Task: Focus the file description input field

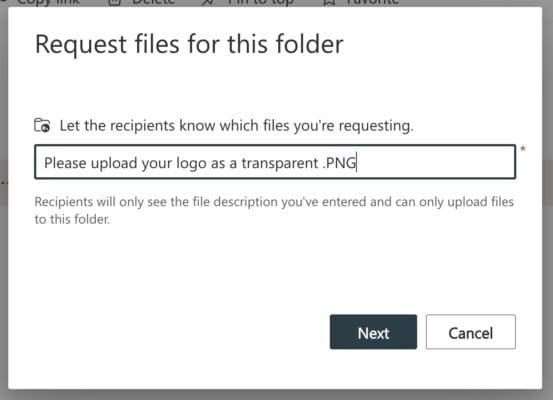Action: (275, 162)
